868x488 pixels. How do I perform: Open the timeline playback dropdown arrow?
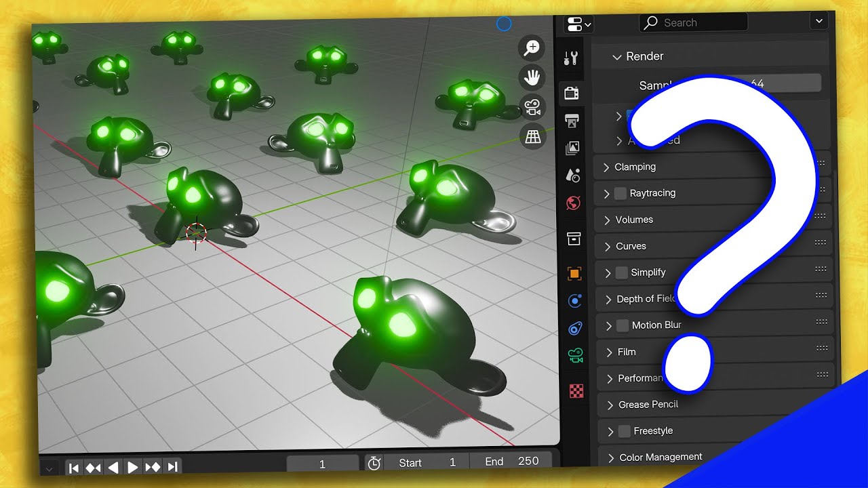[x=49, y=468]
